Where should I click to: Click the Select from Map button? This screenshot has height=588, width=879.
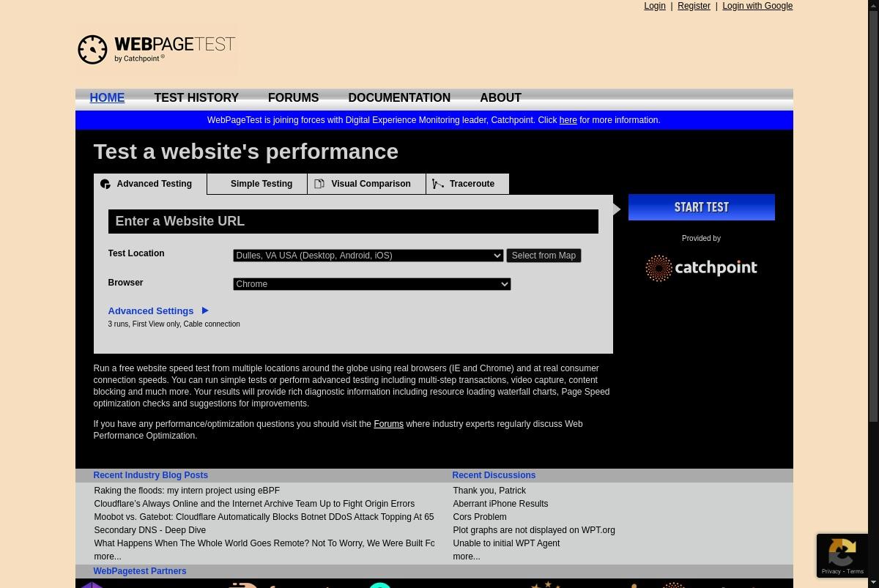(x=544, y=256)
